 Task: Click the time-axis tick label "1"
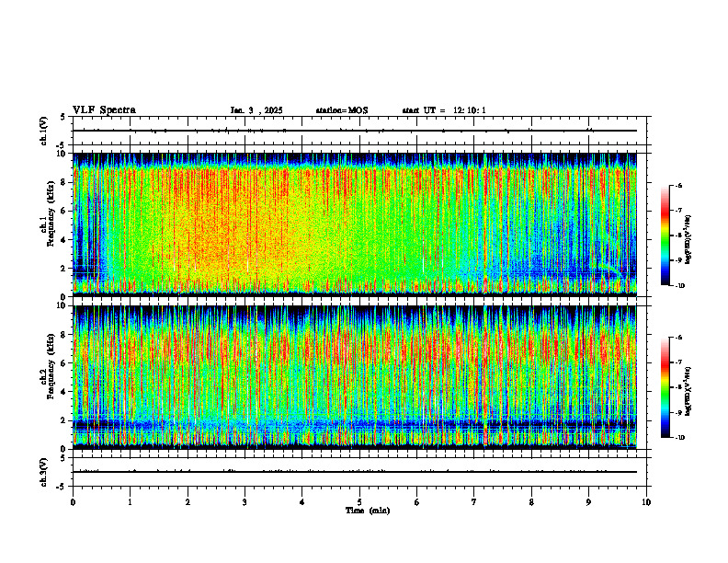tap(130, 502)
